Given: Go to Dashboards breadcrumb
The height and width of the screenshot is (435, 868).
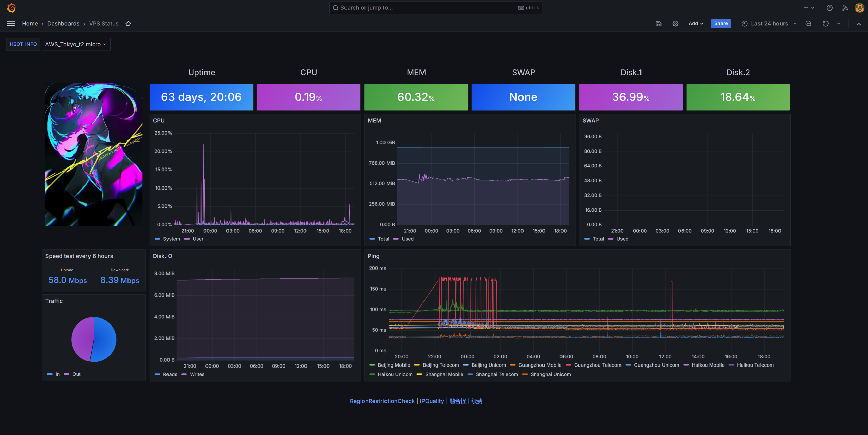Looking at the screenshot, I should point(63,24).
